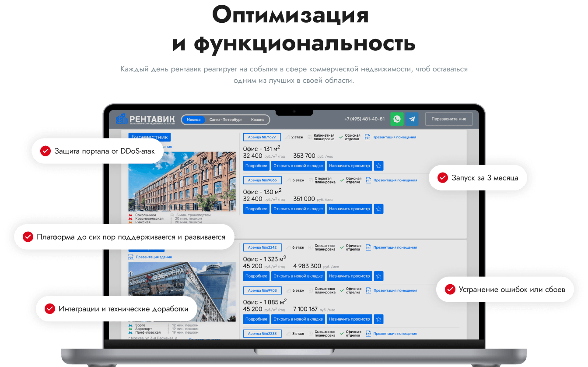The width and height of the screenshot is (588, 367).
Task: Click the Открытая планировка label
Action: [325, 180]
